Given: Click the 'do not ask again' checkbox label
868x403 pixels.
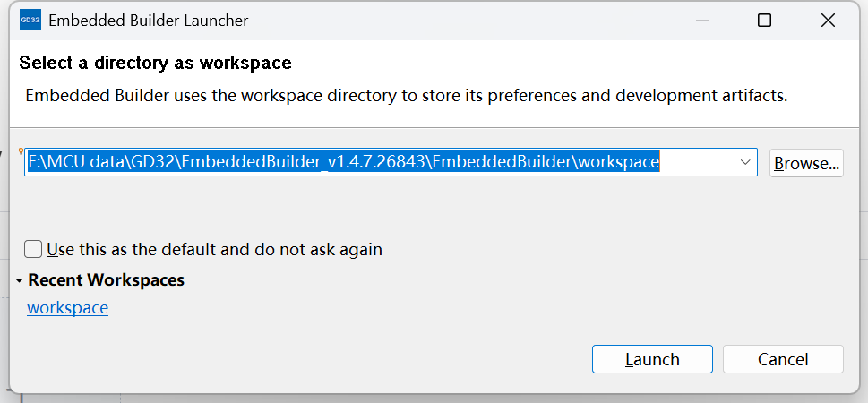Looking at the screenshot, I should [x=214, y=249].
